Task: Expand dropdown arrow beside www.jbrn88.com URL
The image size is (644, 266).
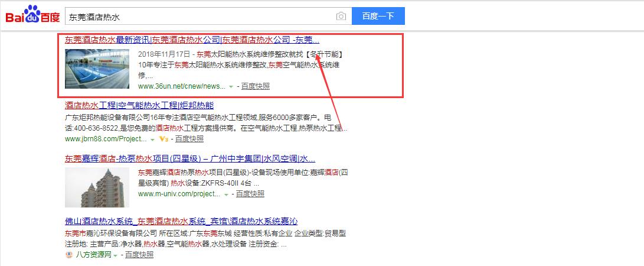Action: pyautogui.click(x=152, y=139)
